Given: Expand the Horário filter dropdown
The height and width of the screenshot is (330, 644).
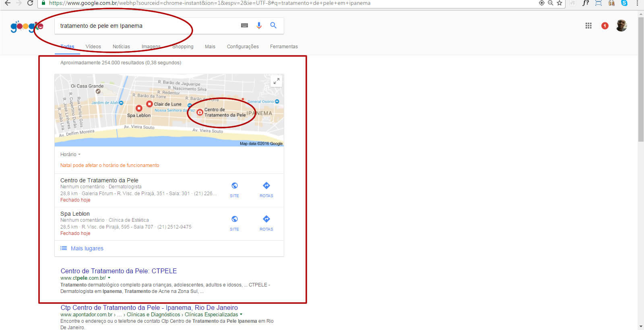Looking at the screenshot, I should tap(70, 155).
